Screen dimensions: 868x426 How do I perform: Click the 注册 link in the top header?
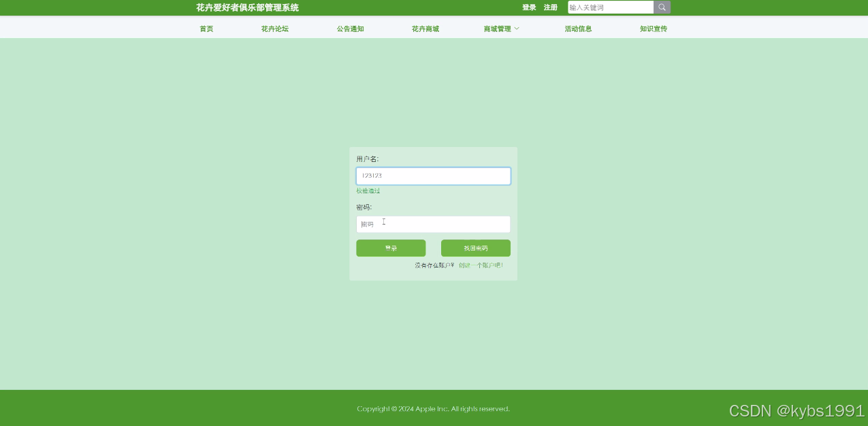click(x=551, y=7)
